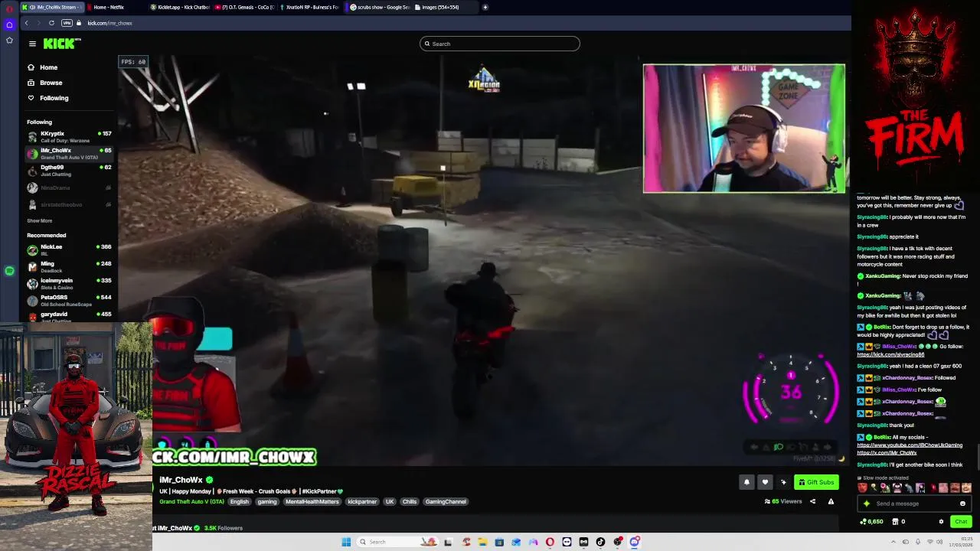
Task: Open the Windows Start menu
Action: point(346,542)
